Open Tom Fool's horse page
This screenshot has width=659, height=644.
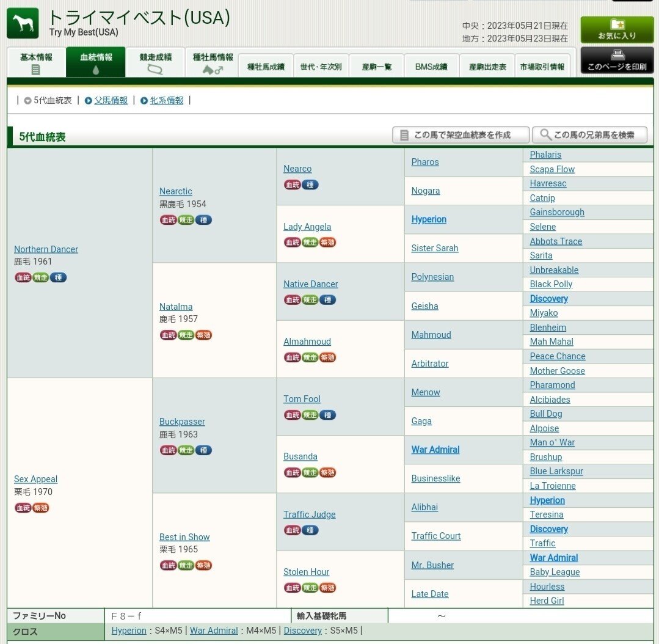(302, 399)
